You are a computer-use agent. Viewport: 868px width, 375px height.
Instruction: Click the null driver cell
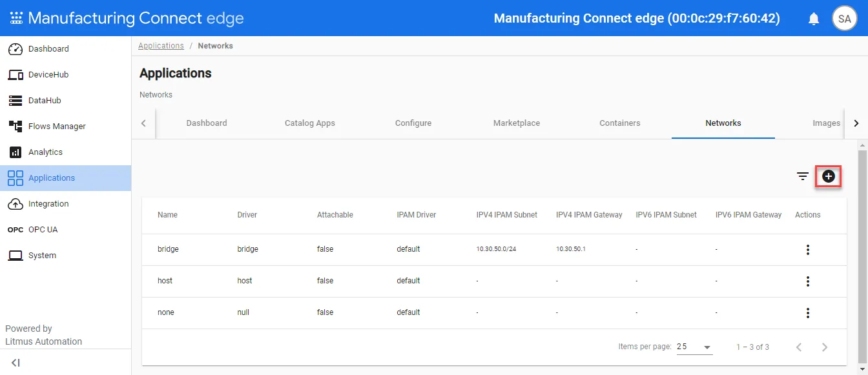(x=243, y=312)
